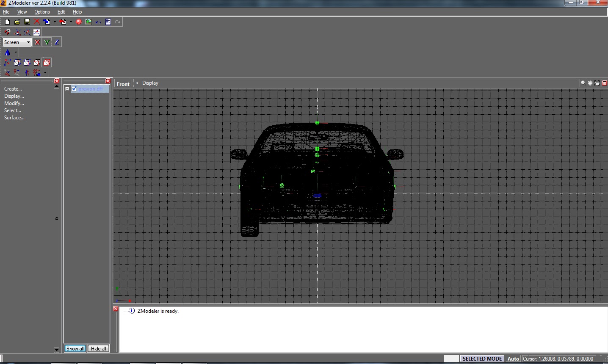
Task: Toggle the magnet snapping icon
Action: 7,32
